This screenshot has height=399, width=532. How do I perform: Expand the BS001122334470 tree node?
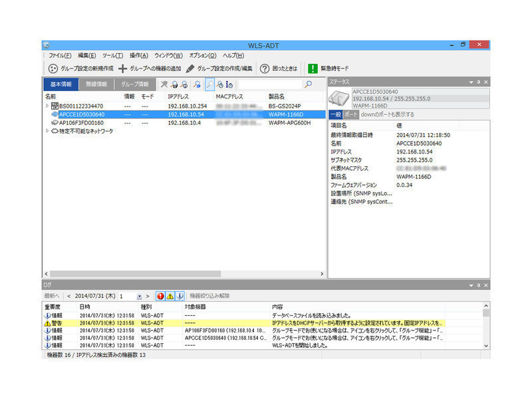(x=47, y=106)
